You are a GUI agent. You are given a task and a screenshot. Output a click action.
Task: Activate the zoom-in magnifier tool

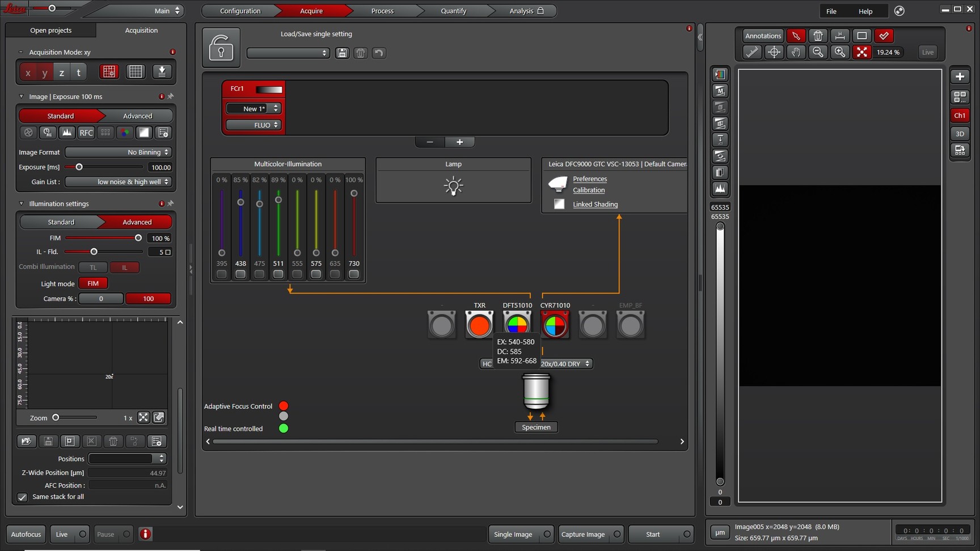[840, 52]
